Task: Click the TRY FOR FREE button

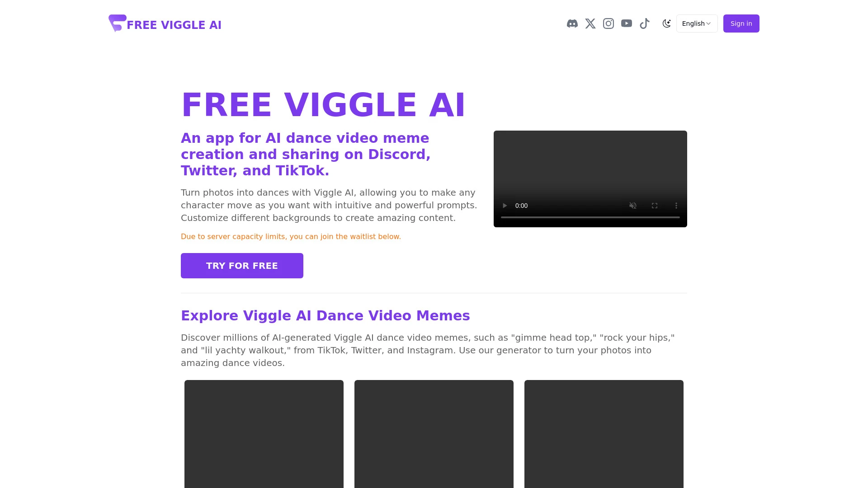Action: (241, 265)
